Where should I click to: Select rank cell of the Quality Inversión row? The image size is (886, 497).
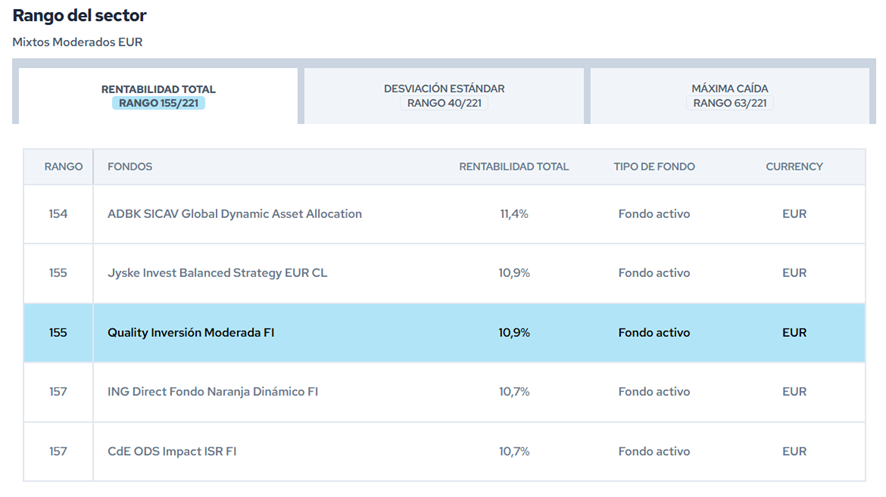(x=58, y=333)
